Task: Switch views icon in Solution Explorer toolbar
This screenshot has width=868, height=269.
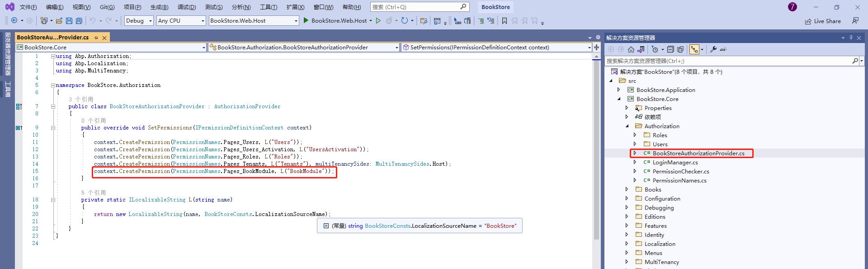Action: point(641,49)
